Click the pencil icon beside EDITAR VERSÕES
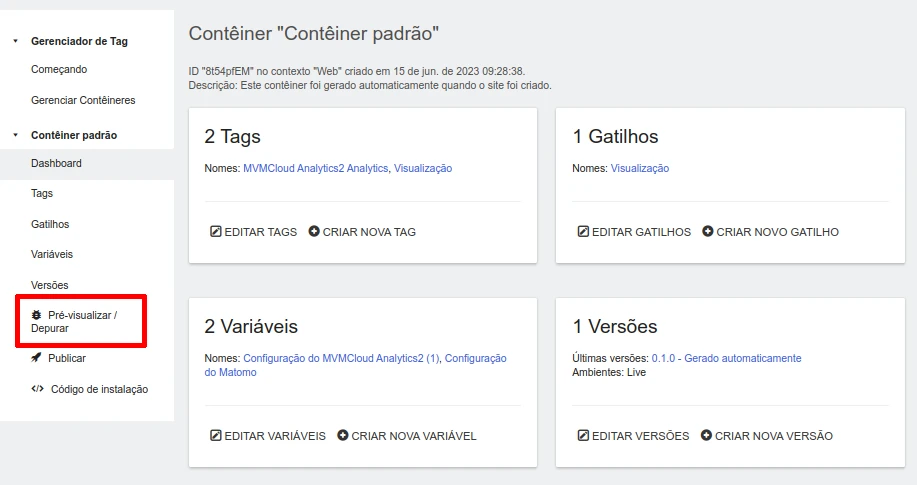The image size is (917, 485). [x=583, y=436]
